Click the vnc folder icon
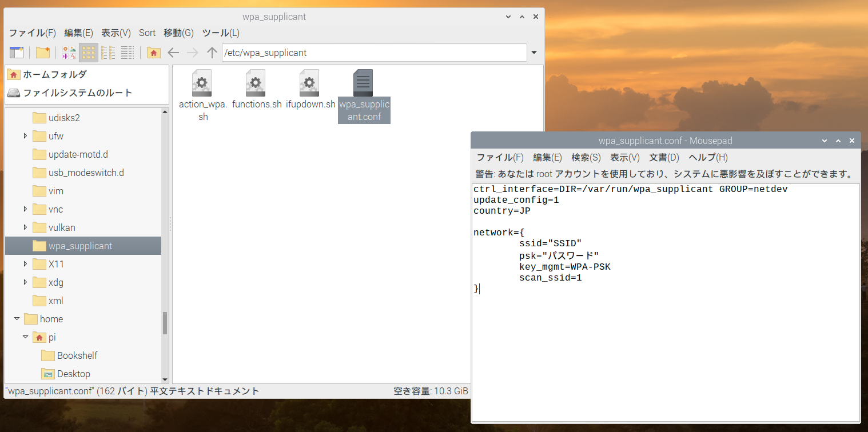Viewport: 868px width, 432px height. 39,209
